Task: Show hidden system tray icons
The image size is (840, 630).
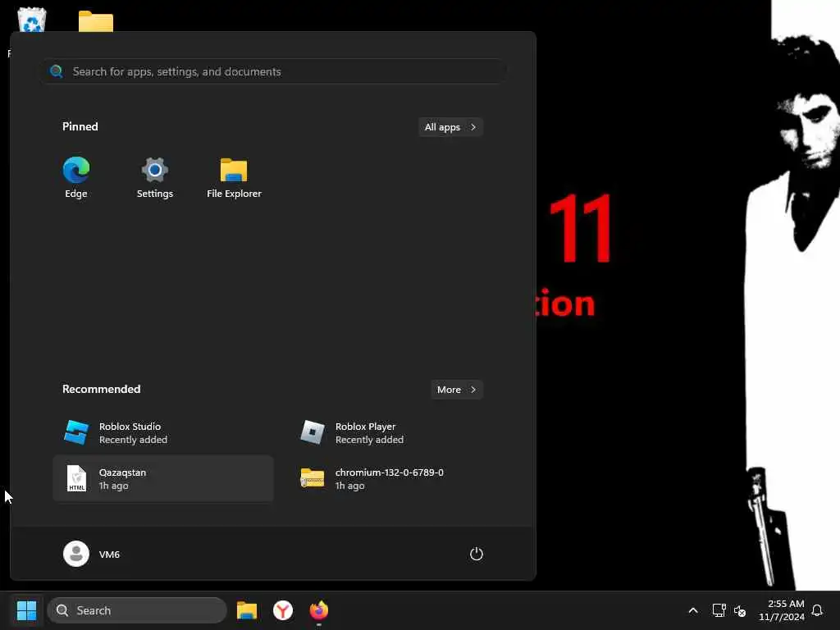Action: pyautogui.click(x=692, y=610)
